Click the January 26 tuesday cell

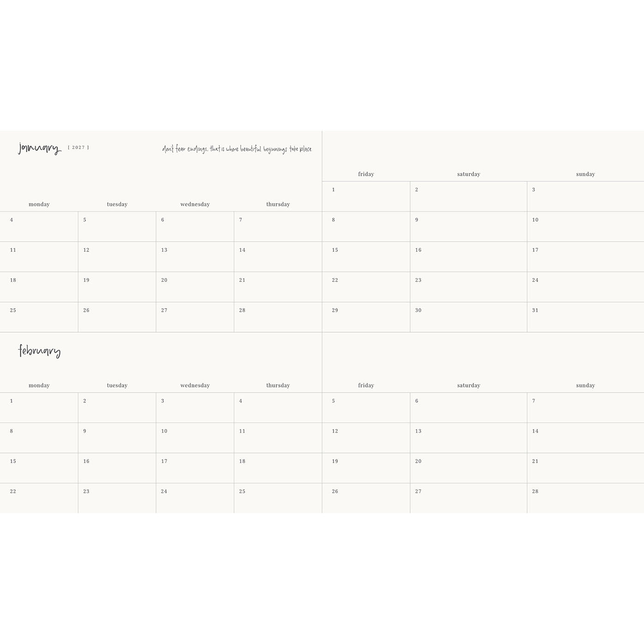117,317
